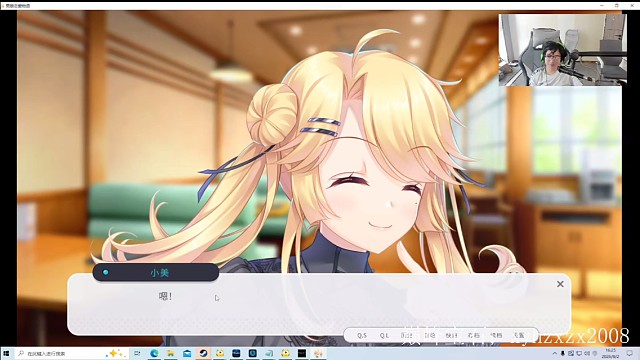
Task: Launch Microsoft Edge from the taskbar
Action: (154, 353)
